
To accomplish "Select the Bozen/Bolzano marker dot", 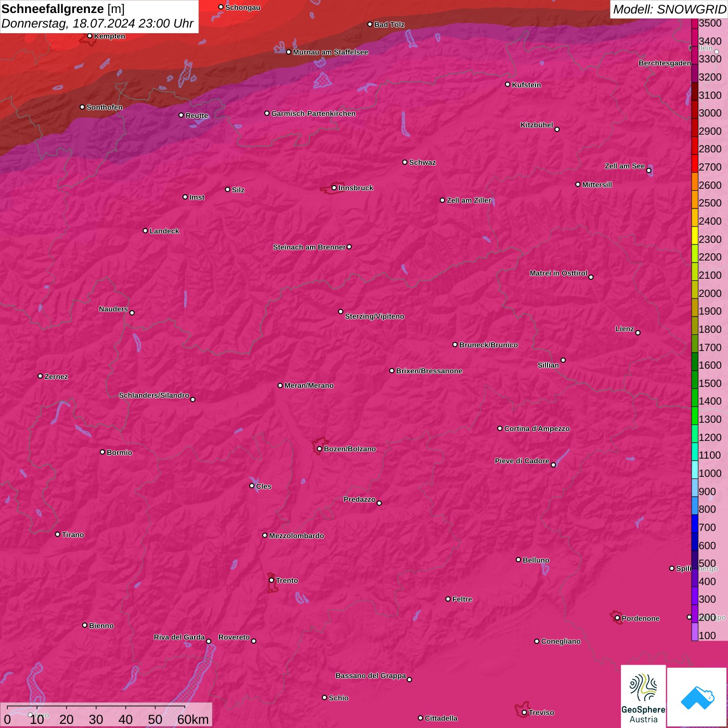I will tap(319, 449).
